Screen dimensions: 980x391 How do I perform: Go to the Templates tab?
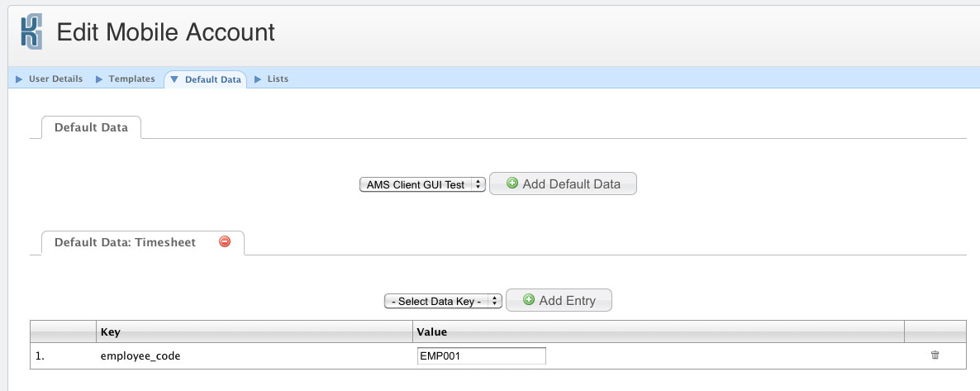point(131,79)
